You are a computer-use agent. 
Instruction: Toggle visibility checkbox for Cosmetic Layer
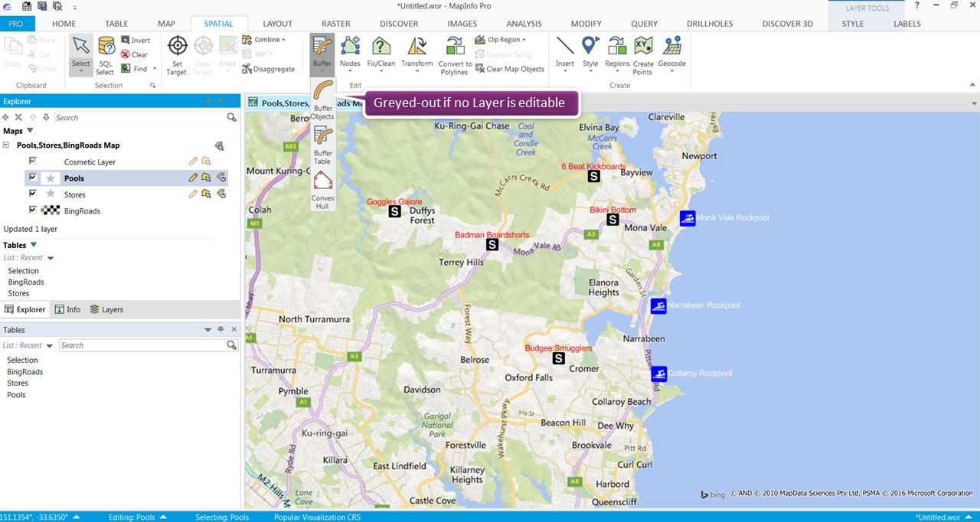pos(33,161)
